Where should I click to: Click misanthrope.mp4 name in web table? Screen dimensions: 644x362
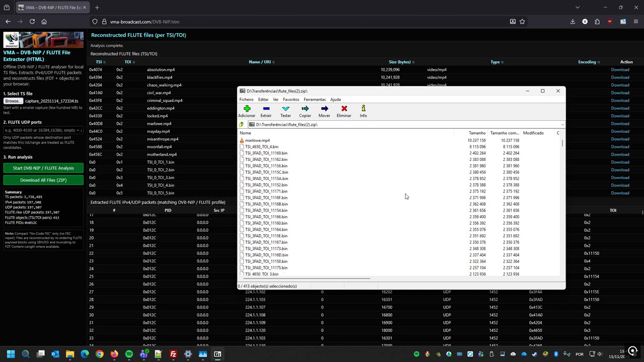click(163, 139)
